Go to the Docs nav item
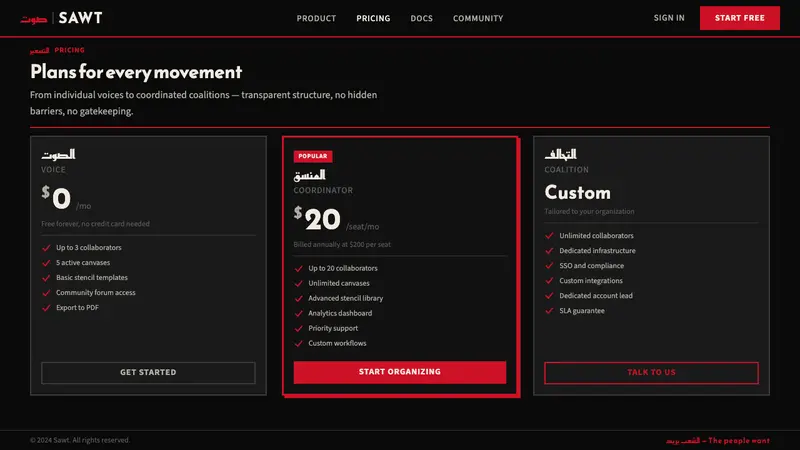 (x=421, y=18)
